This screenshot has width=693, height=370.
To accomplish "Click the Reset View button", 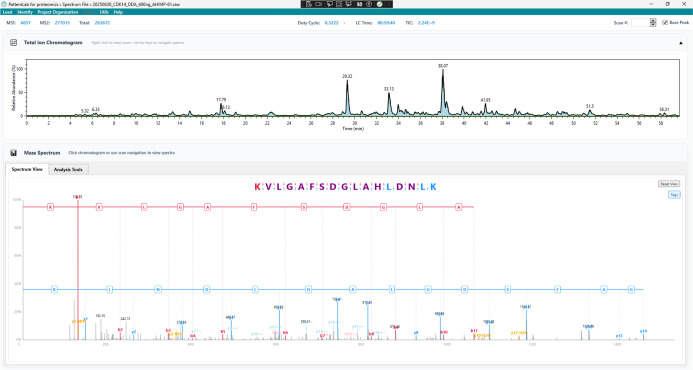I will [669, 183].
